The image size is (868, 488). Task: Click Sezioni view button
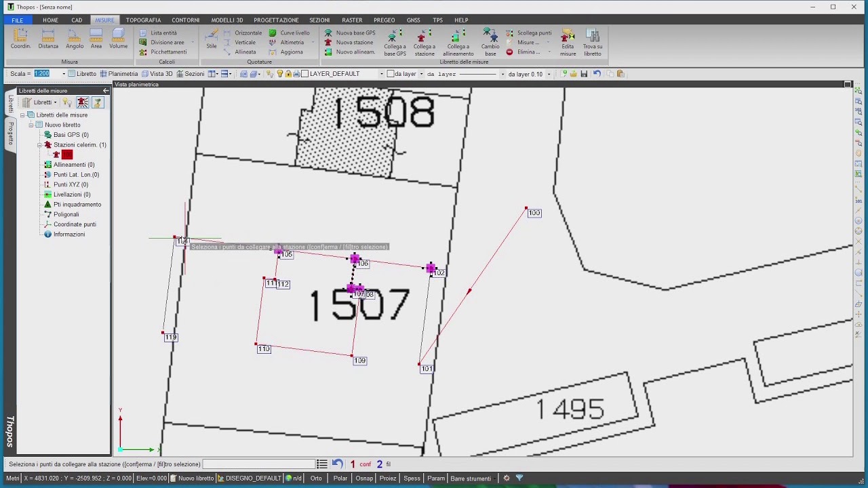click(191, 73)
